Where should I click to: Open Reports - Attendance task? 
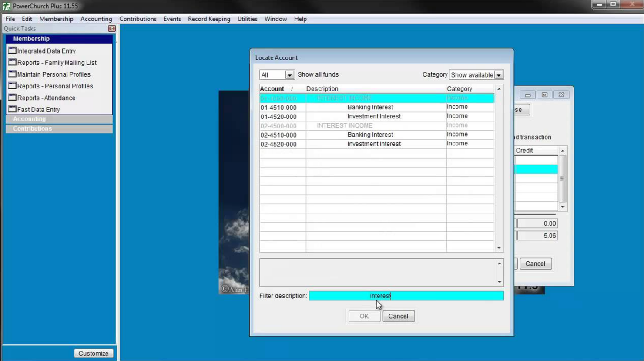coord(46,98)
